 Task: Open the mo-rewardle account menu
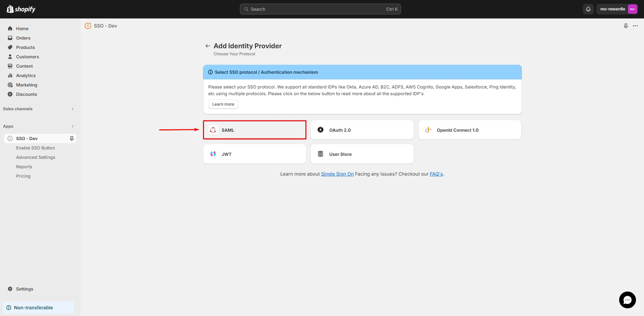(617, 9)
